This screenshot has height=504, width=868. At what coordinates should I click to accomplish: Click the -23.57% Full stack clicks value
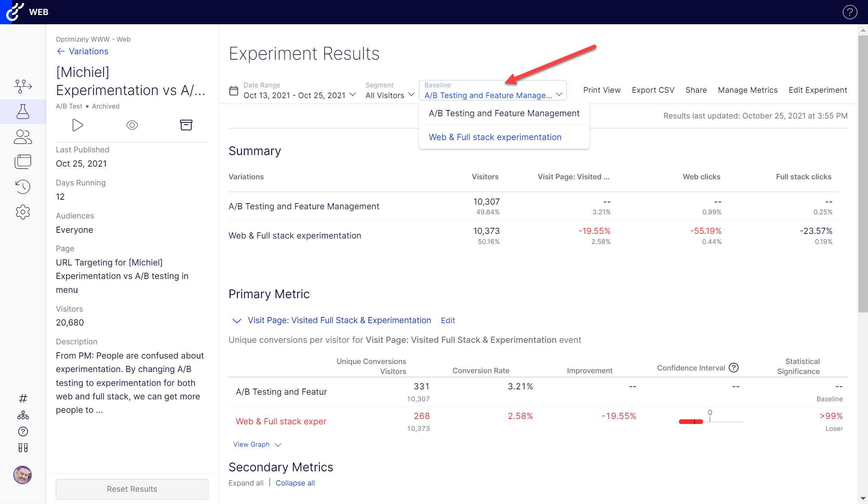pyautogui.click(x=816, y=231)
